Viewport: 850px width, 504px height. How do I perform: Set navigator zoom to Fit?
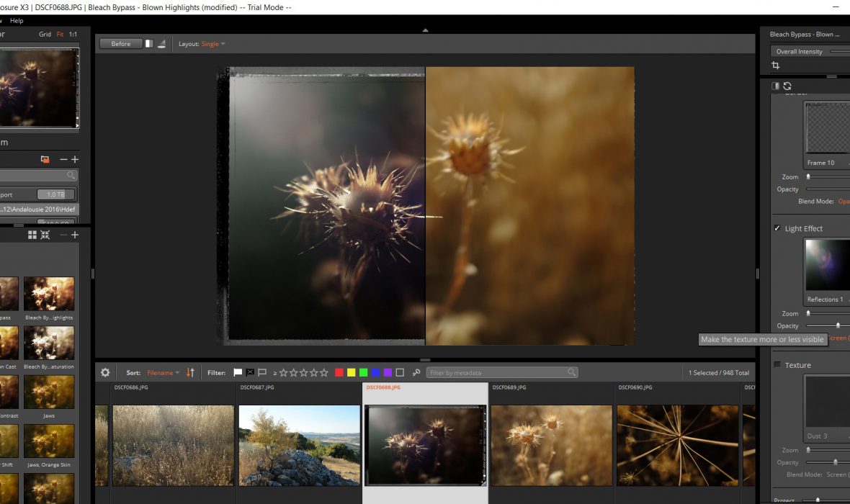[x=61, y=34]
